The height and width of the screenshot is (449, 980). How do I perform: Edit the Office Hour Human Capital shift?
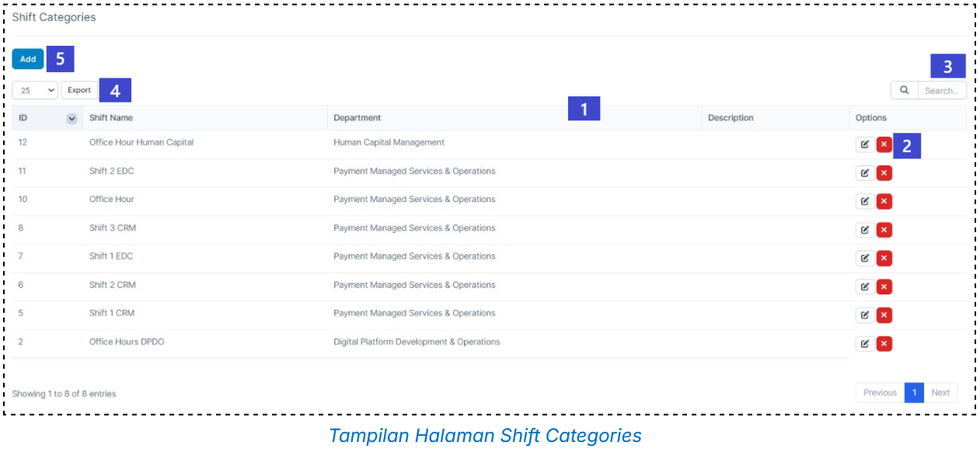pos(864,144)
